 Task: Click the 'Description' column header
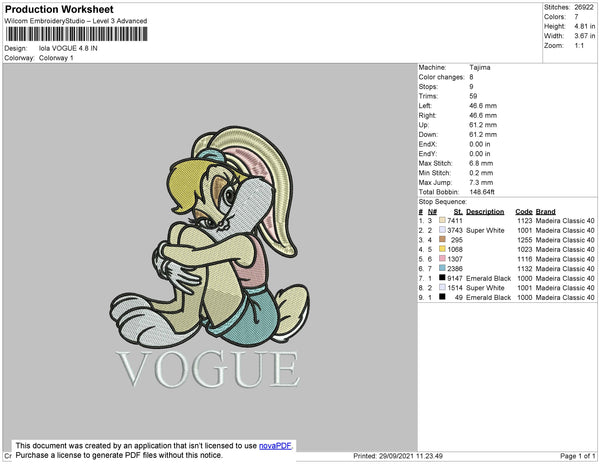tap(485, 212)
